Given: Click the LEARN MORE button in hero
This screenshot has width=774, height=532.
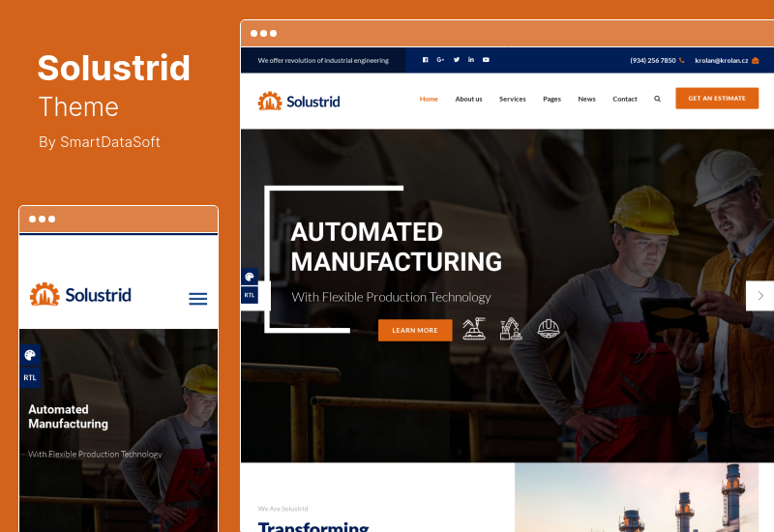Looking at the screenshot, I should pyautogui.click(x=415, y=330).
